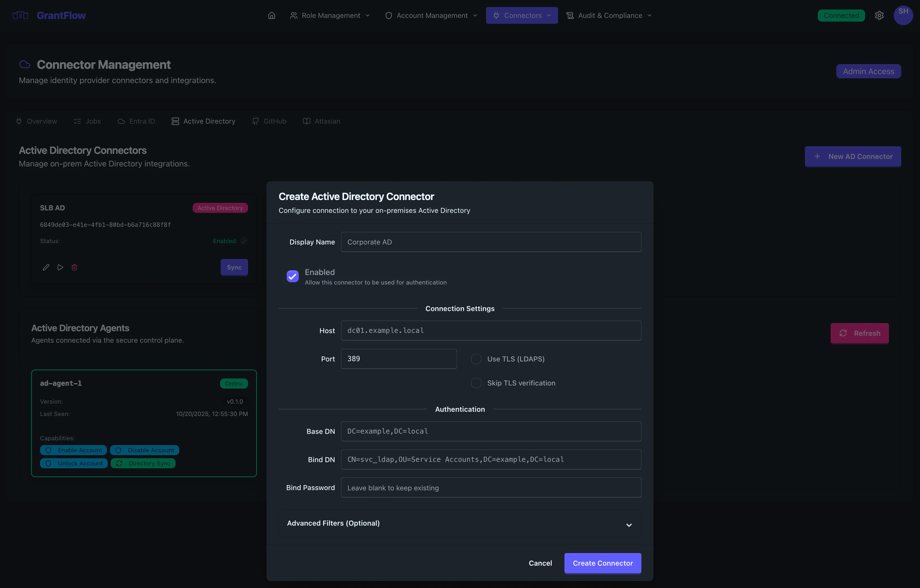Click the Port input field
The width and height of the screenshot is (920, 588).
pos(398,359)
